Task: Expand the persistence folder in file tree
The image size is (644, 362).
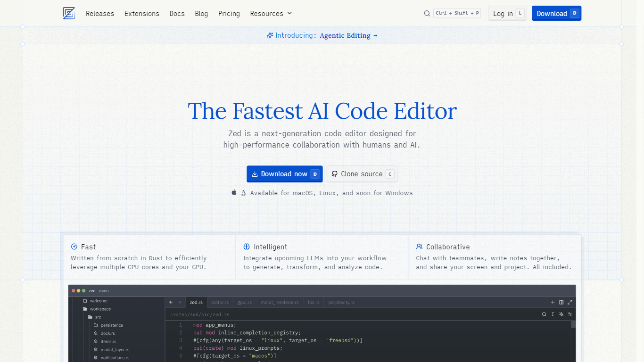Action: tap(111, 325)
